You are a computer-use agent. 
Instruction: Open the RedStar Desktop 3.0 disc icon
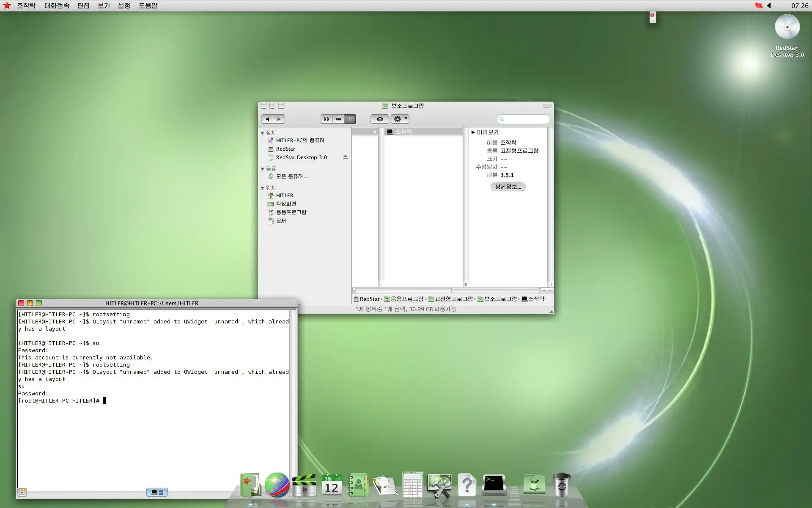click(x=787, y=28)
